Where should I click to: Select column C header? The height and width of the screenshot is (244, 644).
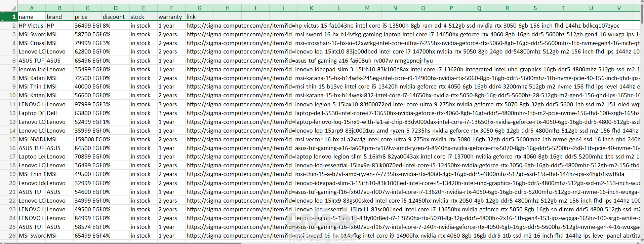(x=87, y=8)
